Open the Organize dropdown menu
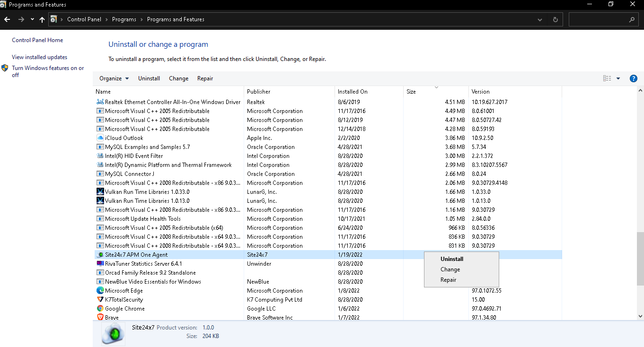 [x=114, y=78]
